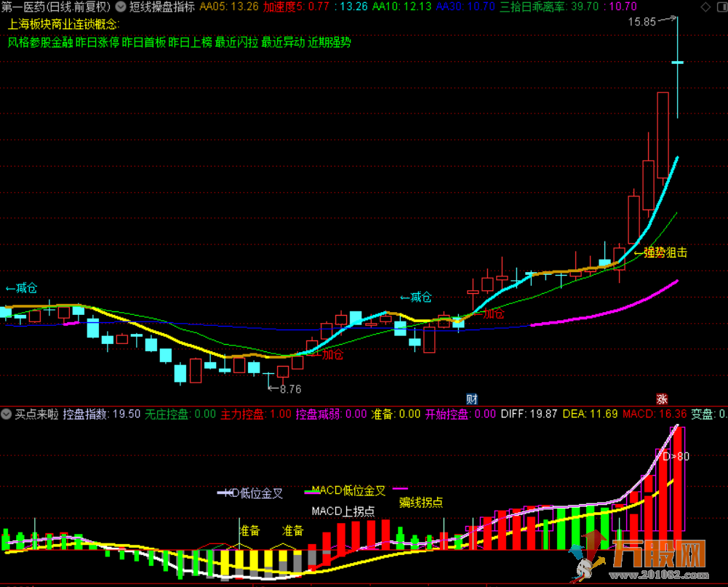Select the AA05: 13.26 value
This screenshot has width=728, height=587.
click(x=229, y=7)
